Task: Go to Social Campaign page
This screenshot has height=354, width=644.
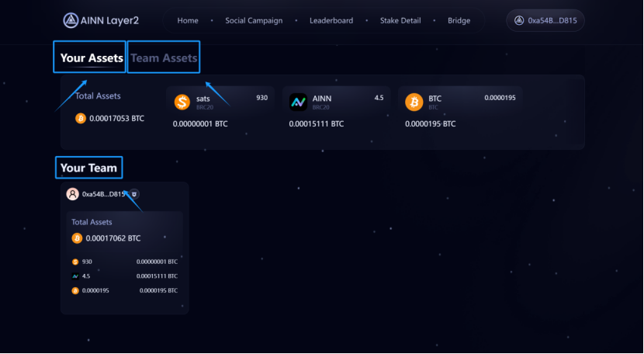Action: pos(254,20)
